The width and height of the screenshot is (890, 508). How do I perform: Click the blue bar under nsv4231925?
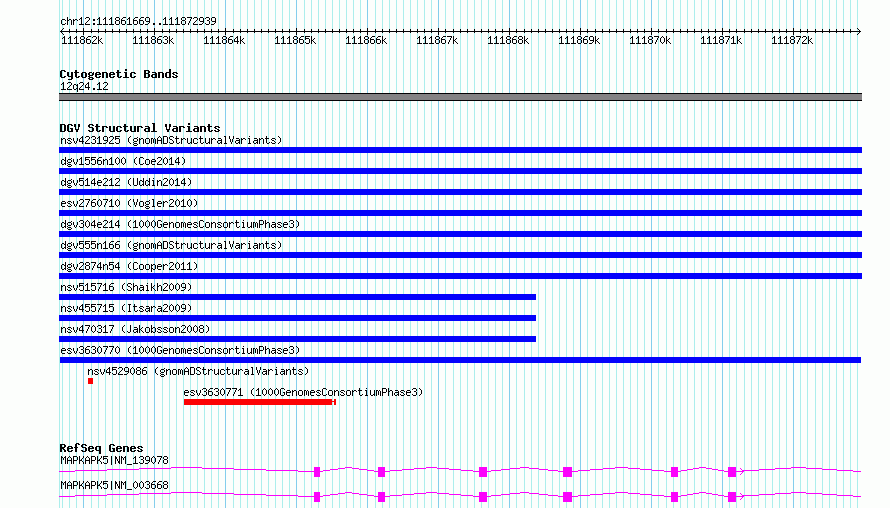point(460,150)
